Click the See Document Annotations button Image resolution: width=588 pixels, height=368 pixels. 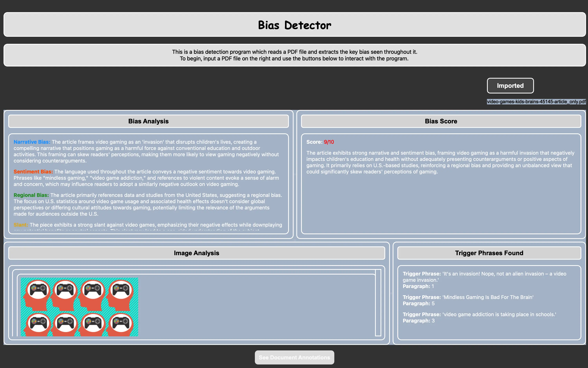[x=294, y=357]
